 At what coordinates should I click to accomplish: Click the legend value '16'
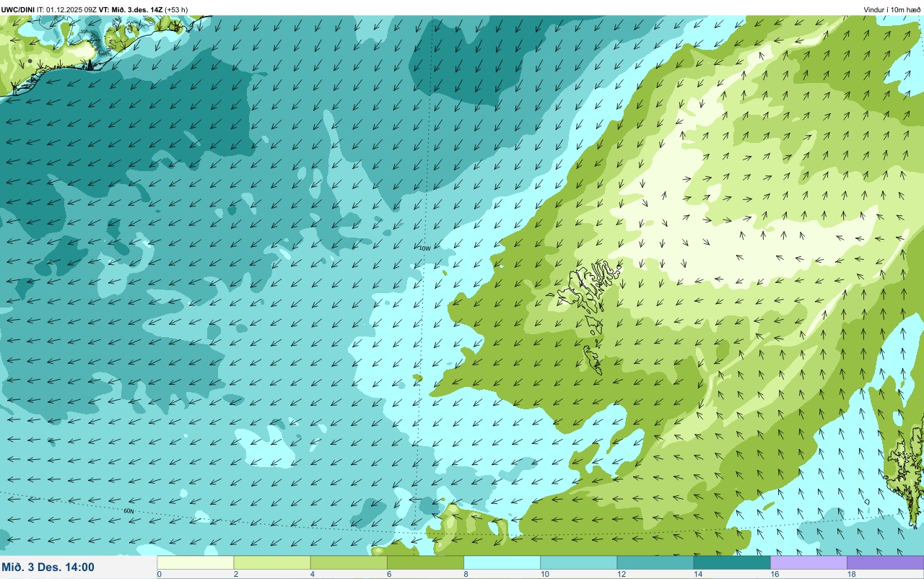775,574
